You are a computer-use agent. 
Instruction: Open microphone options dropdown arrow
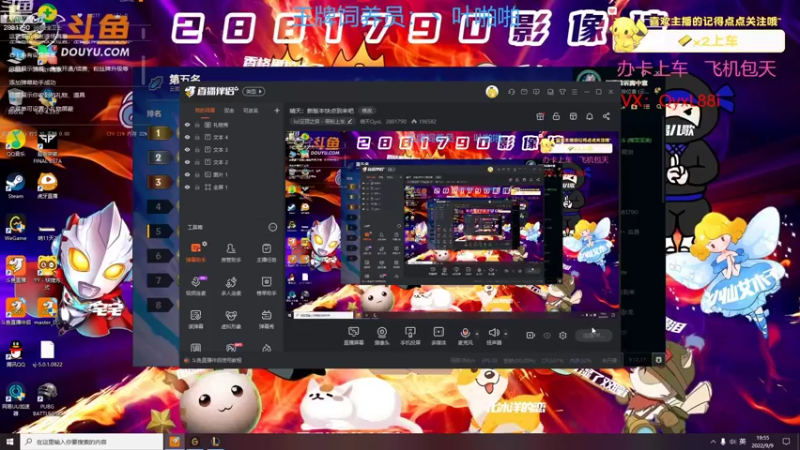point(477,334)
